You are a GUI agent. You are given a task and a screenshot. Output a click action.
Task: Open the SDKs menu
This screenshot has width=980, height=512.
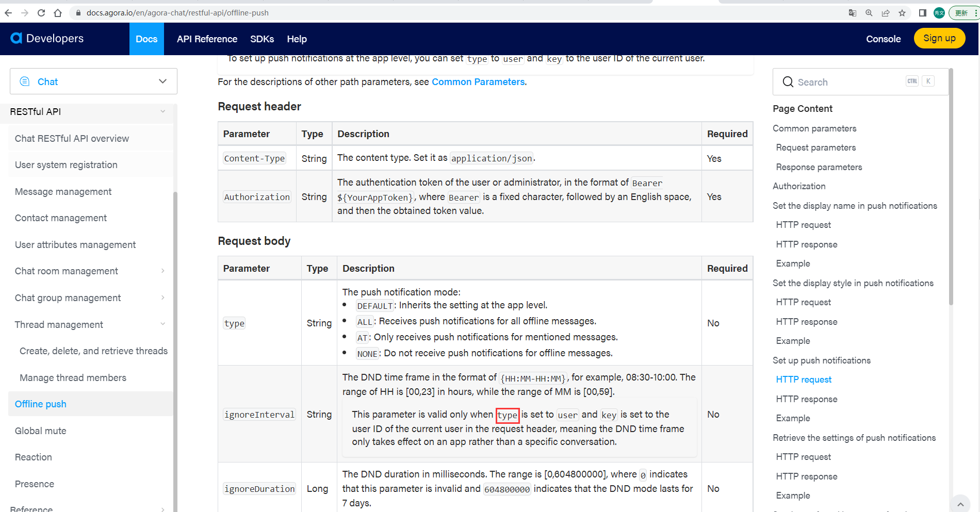tap(262, 39)
